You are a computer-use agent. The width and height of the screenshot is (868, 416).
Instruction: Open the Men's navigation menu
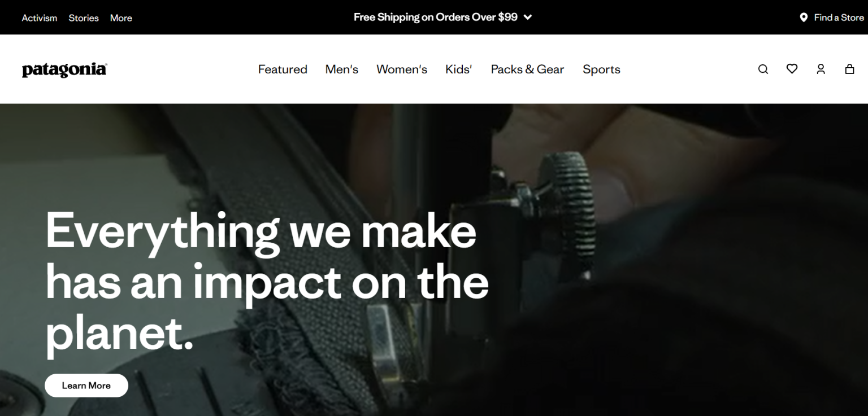[342, 69]
